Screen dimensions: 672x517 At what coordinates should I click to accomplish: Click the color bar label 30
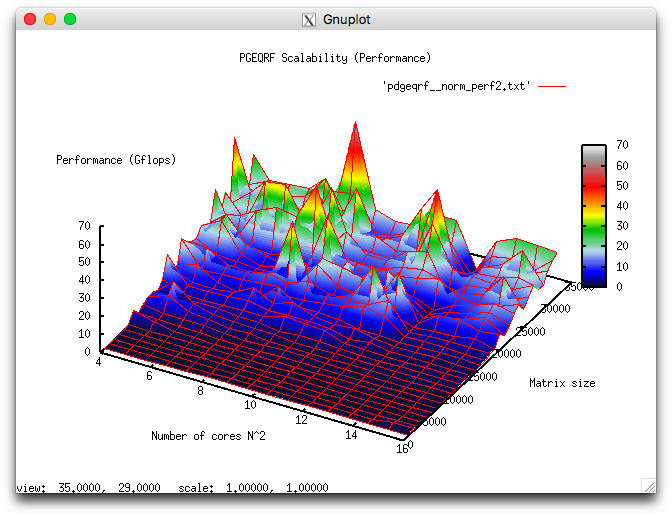(x=622, y=225)
